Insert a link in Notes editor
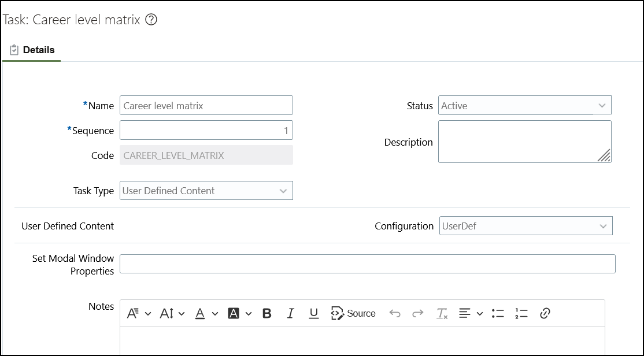 click(545, 313)
